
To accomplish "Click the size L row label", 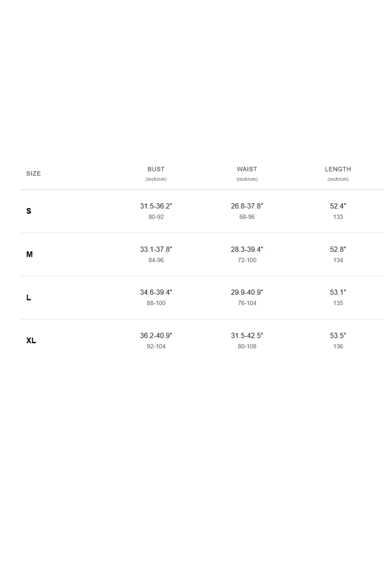I will coord(28,298).
